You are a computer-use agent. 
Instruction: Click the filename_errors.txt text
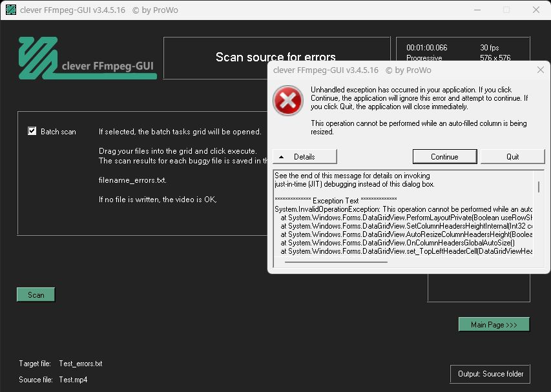pyautogui.click(x=132, y=180)
